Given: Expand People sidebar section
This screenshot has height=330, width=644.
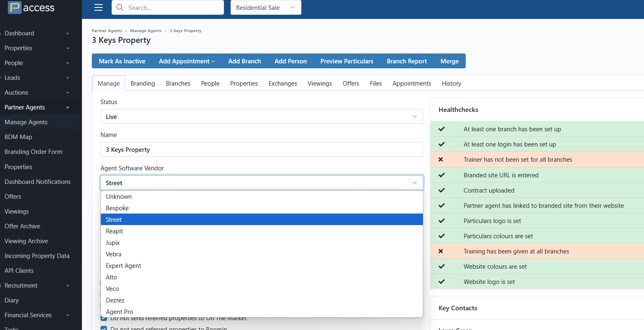Looking at the screenshot, I should click(x=68, y=63).
